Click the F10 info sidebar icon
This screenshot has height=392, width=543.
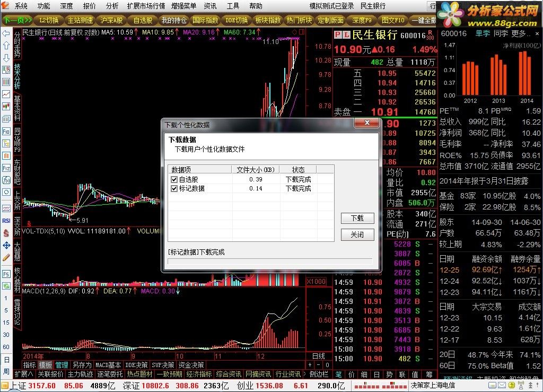pos(6,131)
